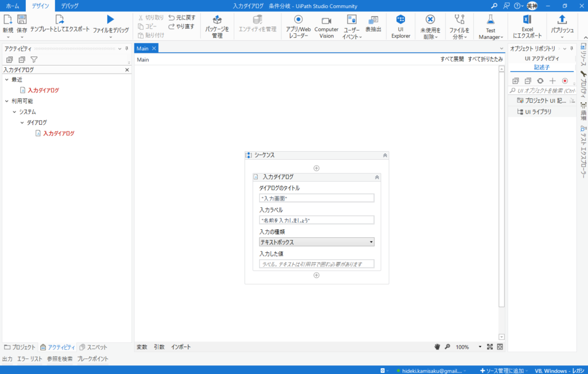The image size is (588, 374).
Task: Open the title bar search magnifier
Action: (x=494, y=6)
